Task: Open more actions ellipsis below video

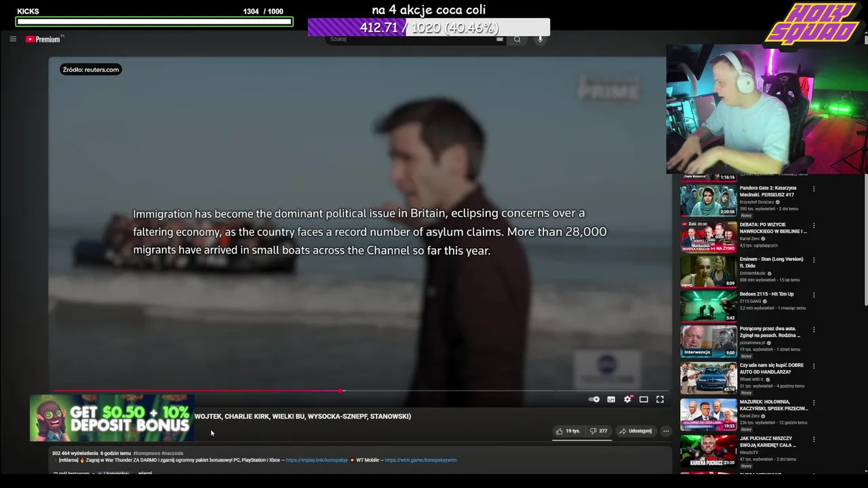Action: point(666,431)
